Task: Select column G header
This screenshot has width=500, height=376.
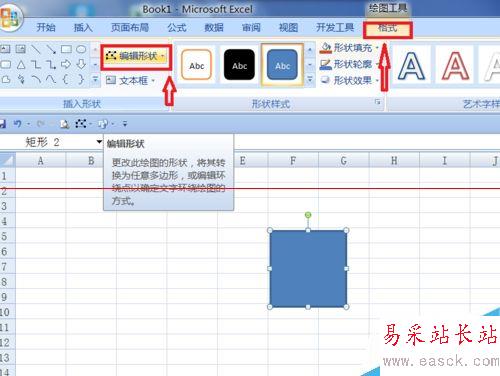Action: [344, 161]
